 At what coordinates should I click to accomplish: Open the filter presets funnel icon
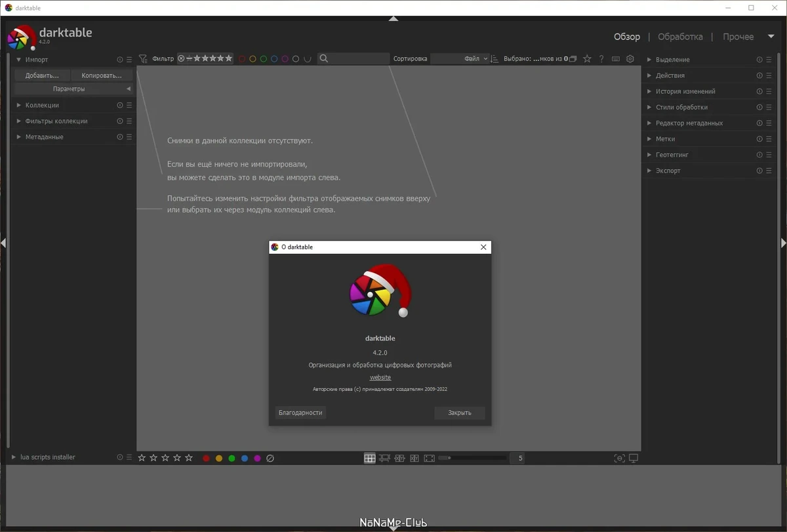[x=143, y=59]
